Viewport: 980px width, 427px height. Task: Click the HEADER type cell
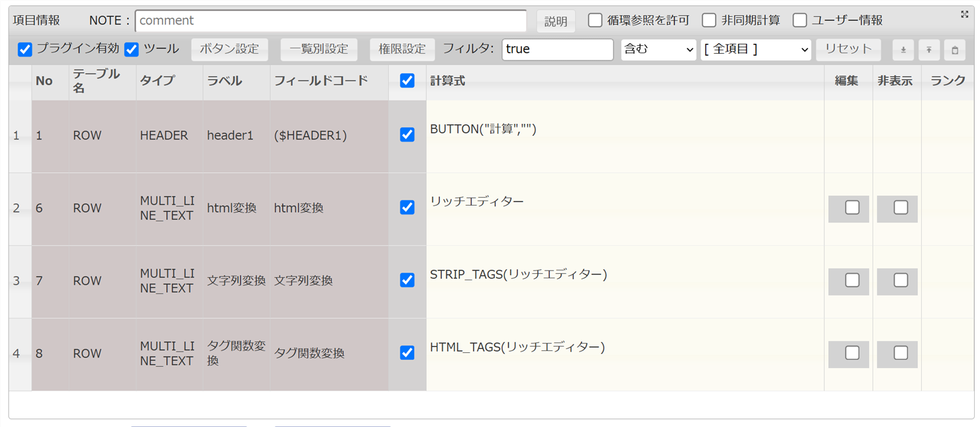(x=169, y=136)
